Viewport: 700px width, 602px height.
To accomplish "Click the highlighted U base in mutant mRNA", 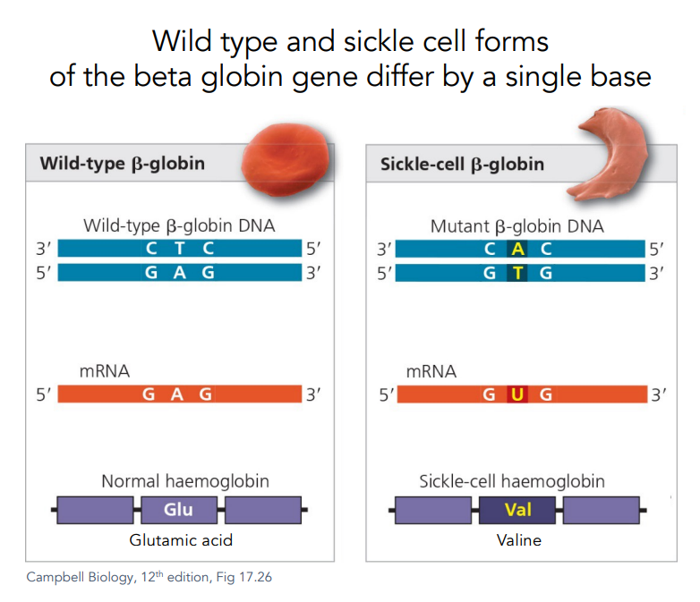I will [517, 394].
